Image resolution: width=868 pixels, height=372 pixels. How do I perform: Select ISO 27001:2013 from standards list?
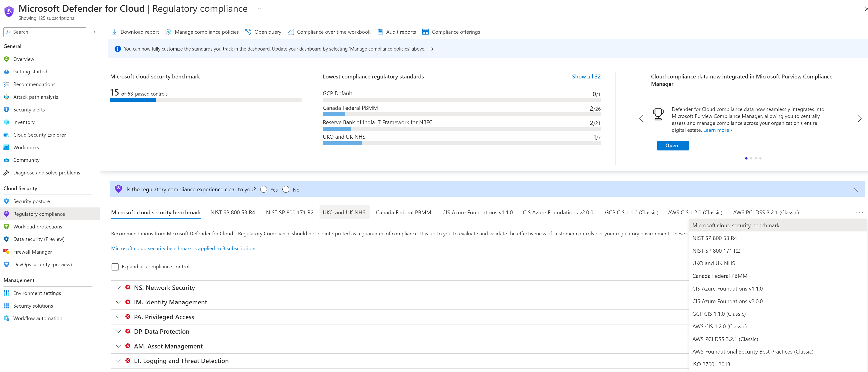711,364
